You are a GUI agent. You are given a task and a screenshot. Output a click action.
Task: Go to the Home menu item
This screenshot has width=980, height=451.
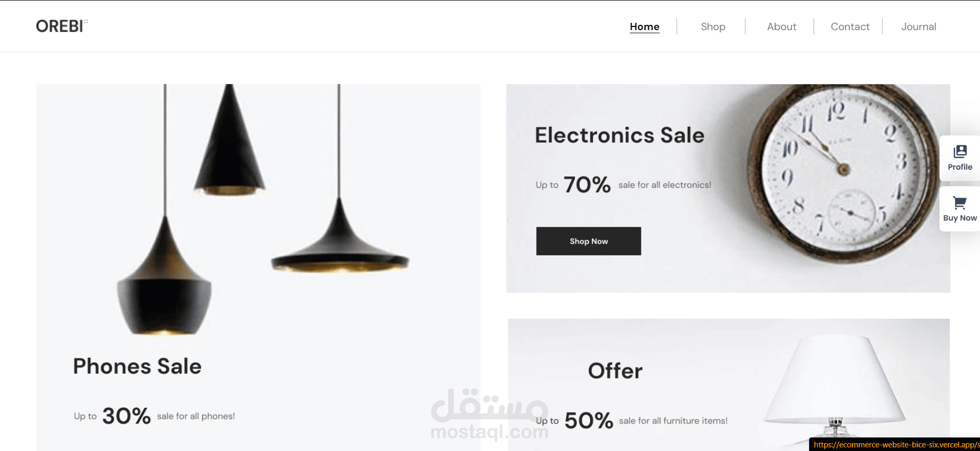pos(645,26)
